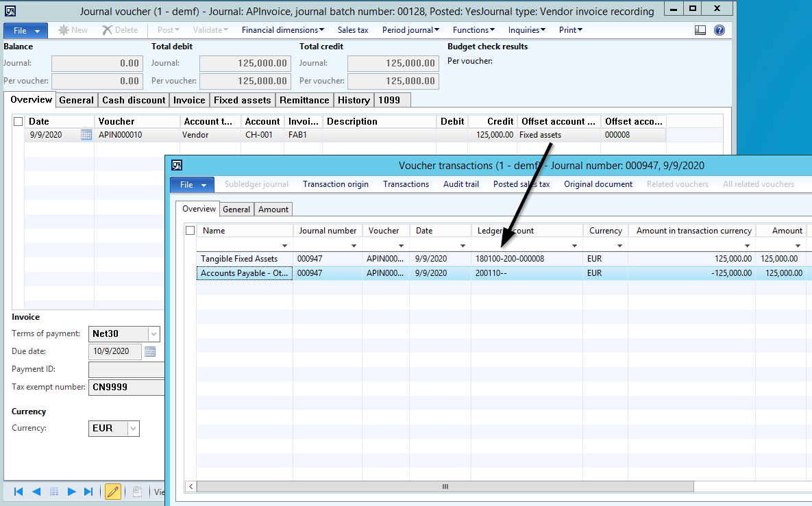Open the help question mark icon

[719, 30]
